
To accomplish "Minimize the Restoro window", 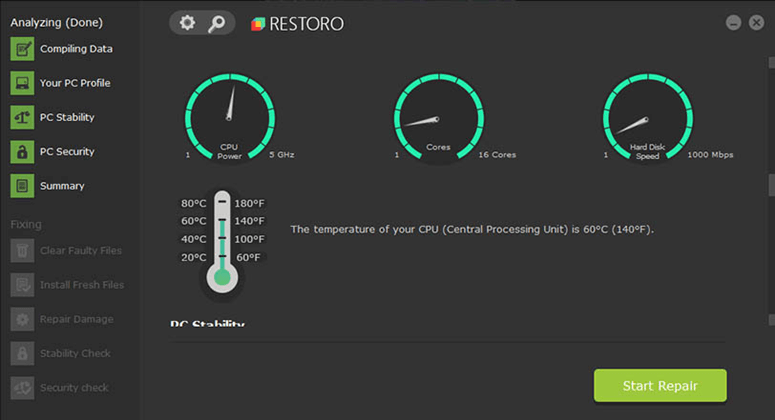I will pyautogui.click(x=733, y=23).
